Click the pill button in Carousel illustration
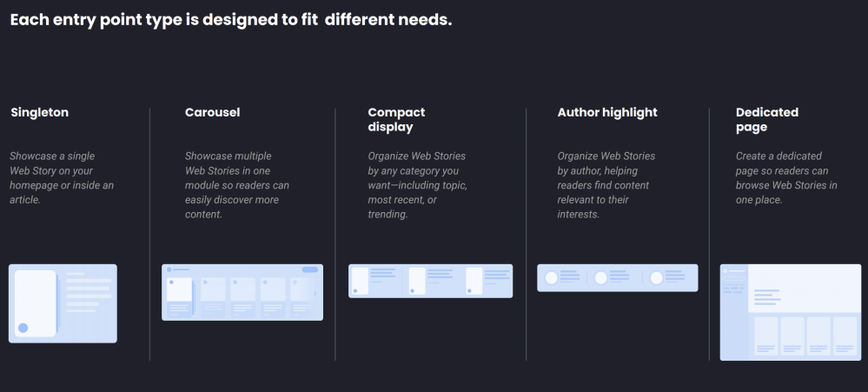Image resolution: width=868 pixels, height=392 pixels. [x=310, y=269]
